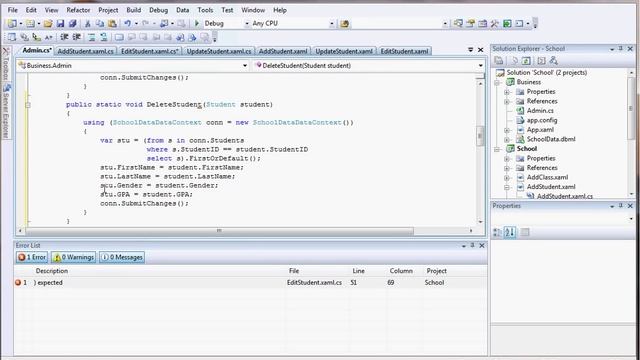Open the Debug menu
The image size is (640, 360).
(x=158, y=10)
